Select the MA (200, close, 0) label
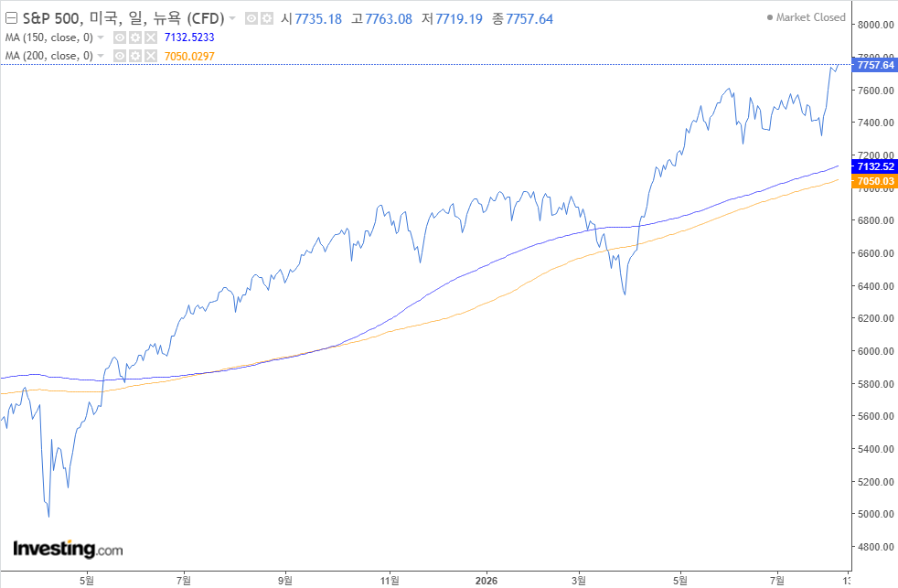This screenshot has height=588, width=898. point(49,56)
